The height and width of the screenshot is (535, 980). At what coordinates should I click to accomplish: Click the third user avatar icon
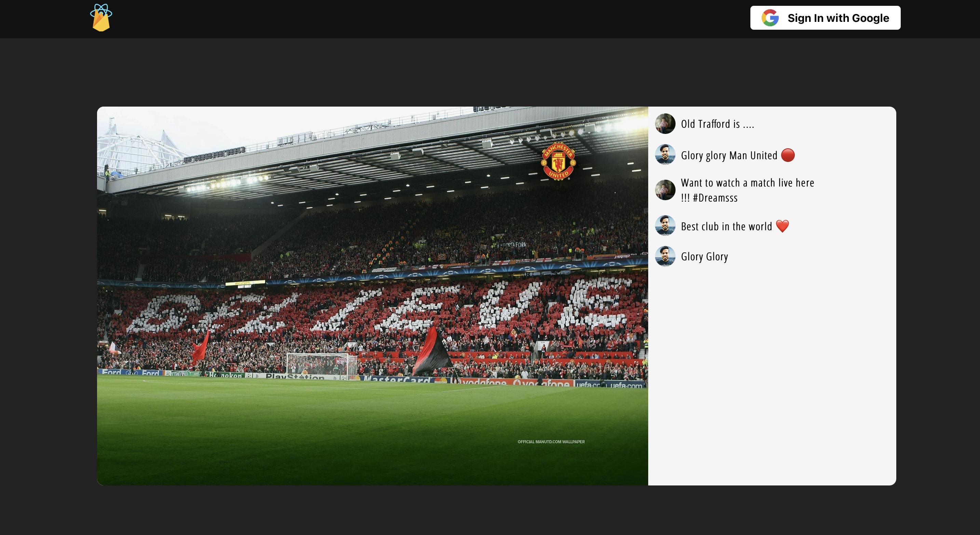coord(666,190)
